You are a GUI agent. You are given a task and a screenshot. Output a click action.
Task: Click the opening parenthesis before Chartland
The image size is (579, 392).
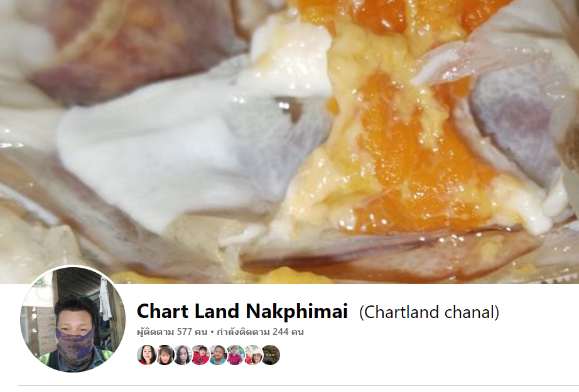point(362,312)
